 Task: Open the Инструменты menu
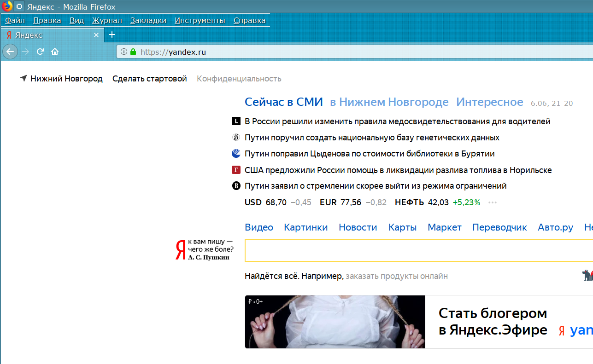(x=200, y=20)
